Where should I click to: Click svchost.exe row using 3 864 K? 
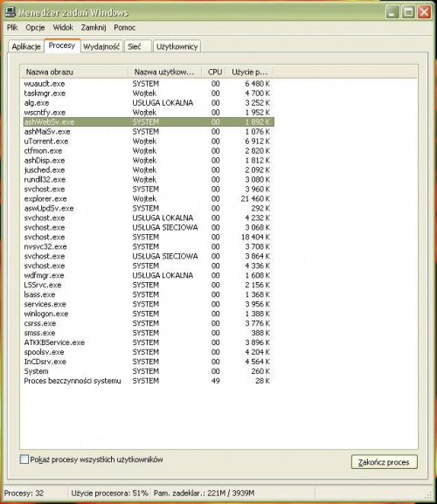tap(148, 256)
